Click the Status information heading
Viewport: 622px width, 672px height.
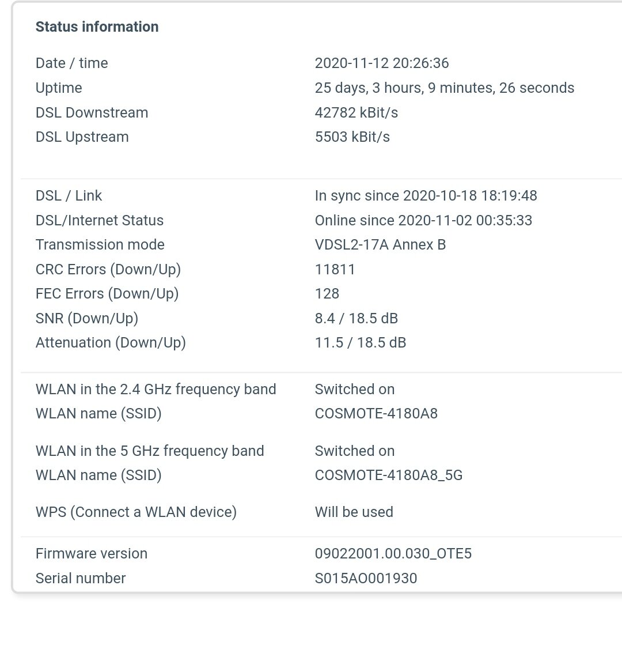coord(97,27)
